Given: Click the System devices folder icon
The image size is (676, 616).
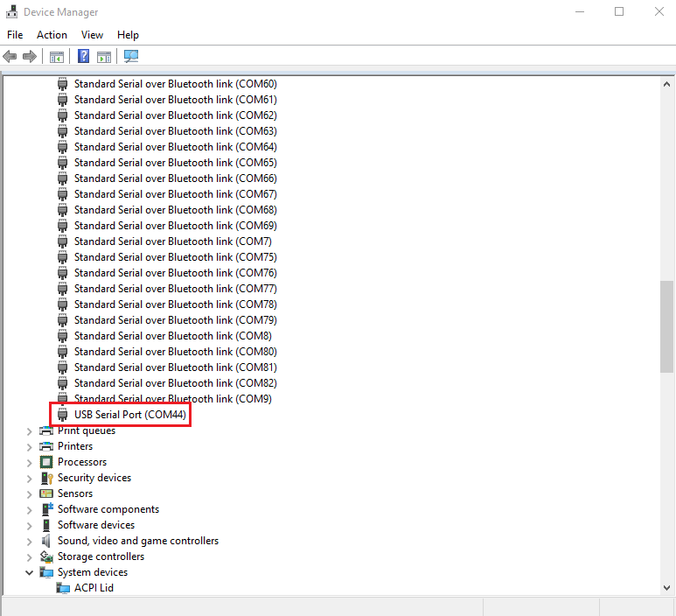Looking at the screenshot, I should coord(46,572).
